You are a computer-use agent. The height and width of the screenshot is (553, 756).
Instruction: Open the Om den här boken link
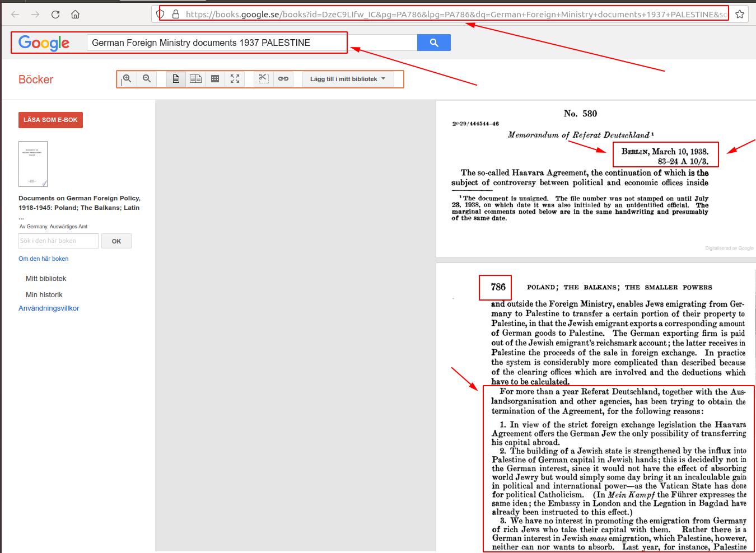click(x=44, y=259)
